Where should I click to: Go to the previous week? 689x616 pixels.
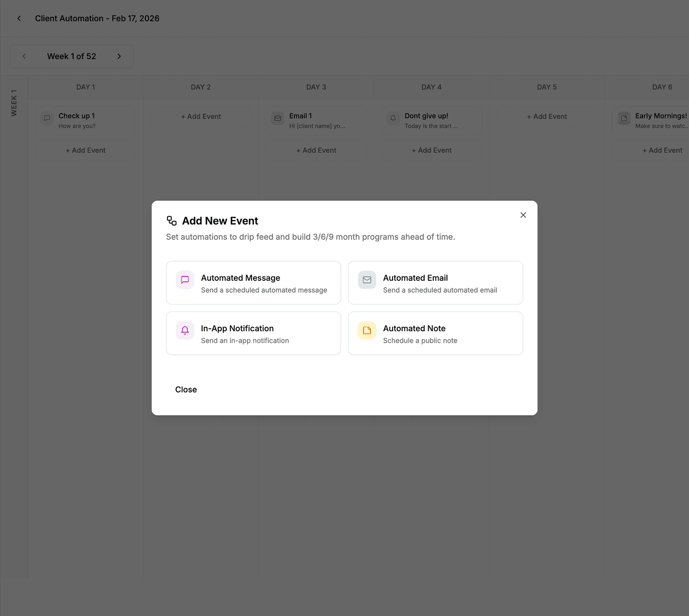[x=24, y=56]
